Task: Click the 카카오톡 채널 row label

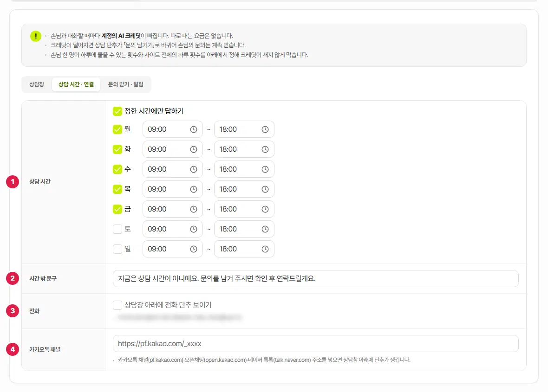Action: (45, 349)
